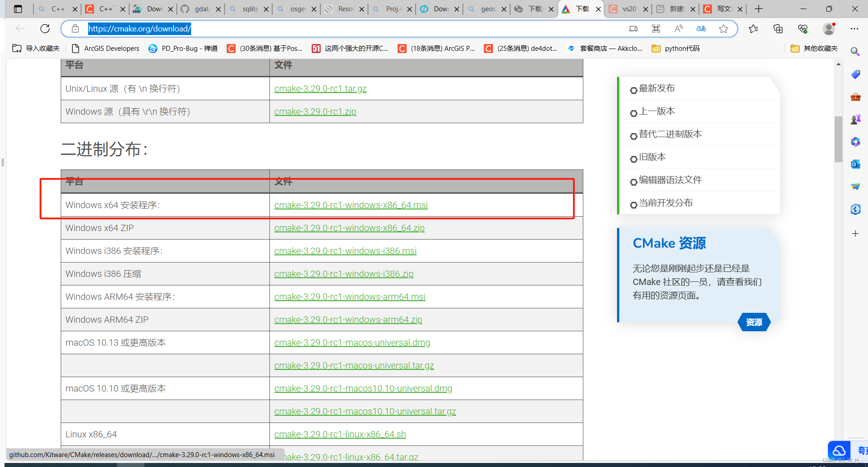Viewport: 868px width, 467px height.
Task: Open the 导入收藏夹 bookmark
Action: (x=36, y=49)
